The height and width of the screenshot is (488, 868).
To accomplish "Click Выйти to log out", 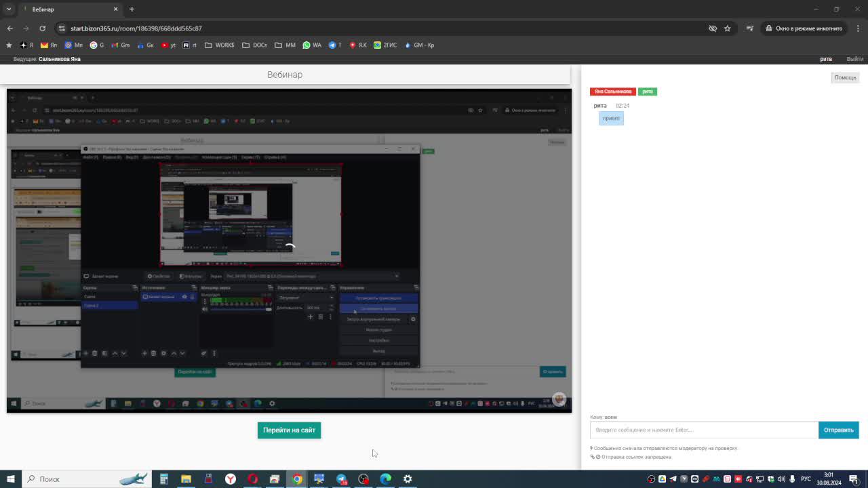I will coord(855,59).
